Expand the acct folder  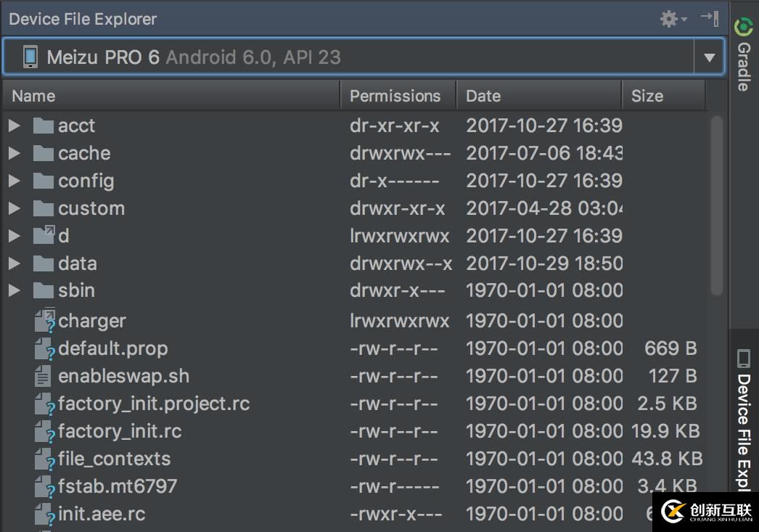[x=14, y=126]
